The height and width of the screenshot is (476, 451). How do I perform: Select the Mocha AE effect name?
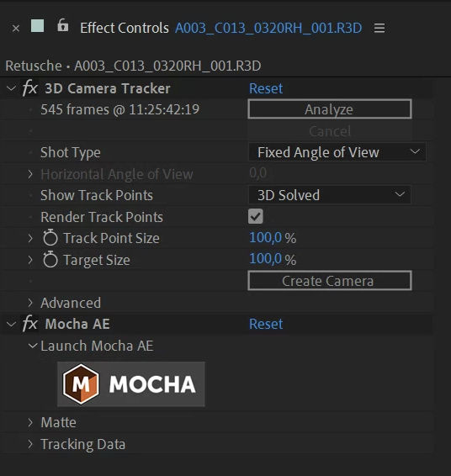[x=77, y=324]
